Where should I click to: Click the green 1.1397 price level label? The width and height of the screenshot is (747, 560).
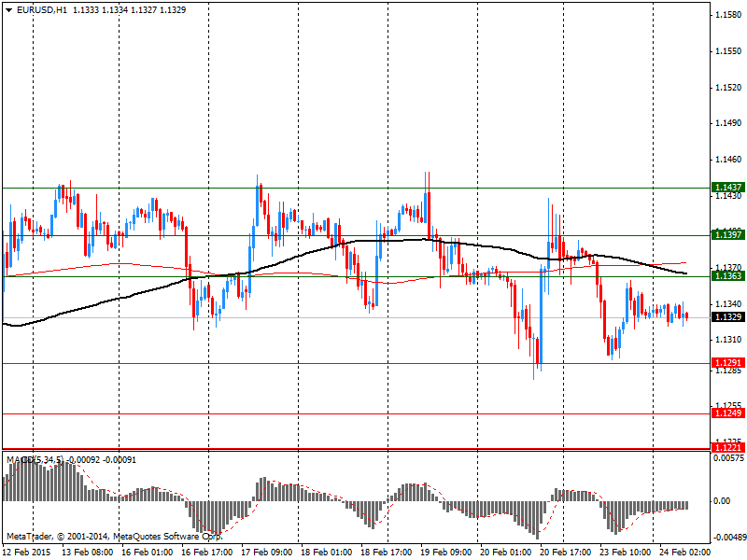[x=728, y=234]
